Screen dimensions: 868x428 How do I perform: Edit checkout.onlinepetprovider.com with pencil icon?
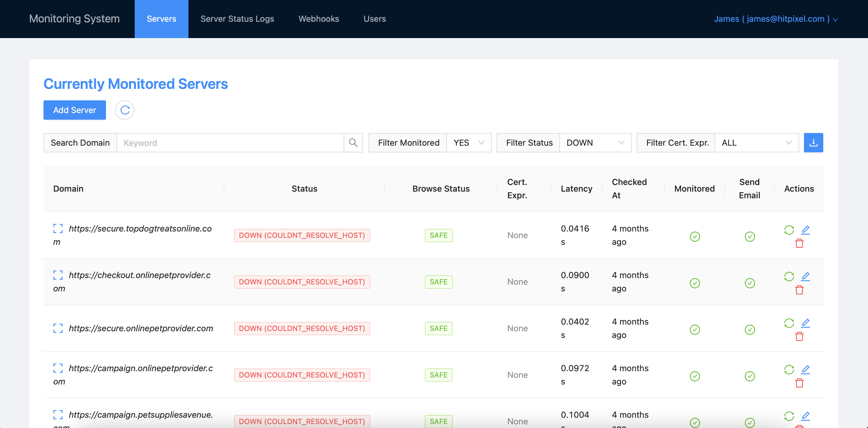pos(805,276)
